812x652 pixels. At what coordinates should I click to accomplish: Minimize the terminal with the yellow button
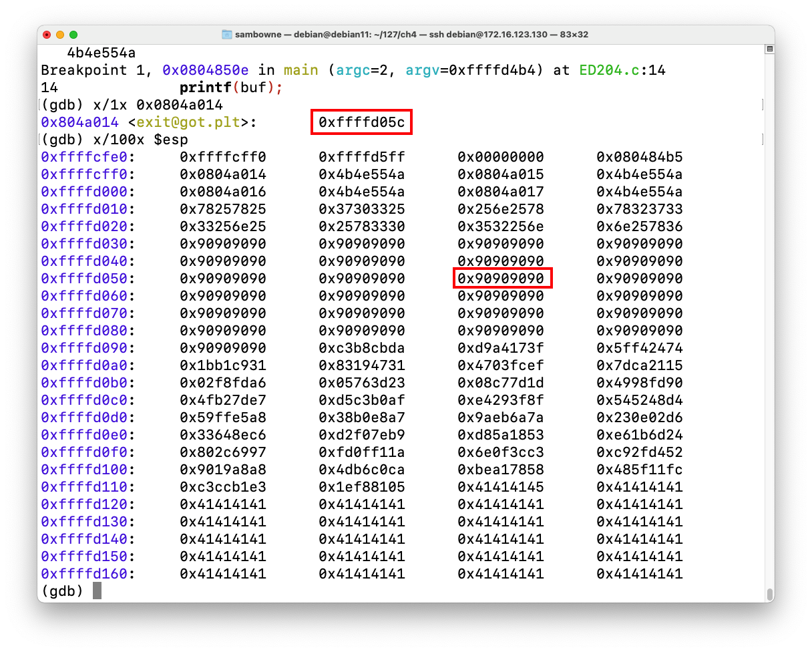[60, 34]
